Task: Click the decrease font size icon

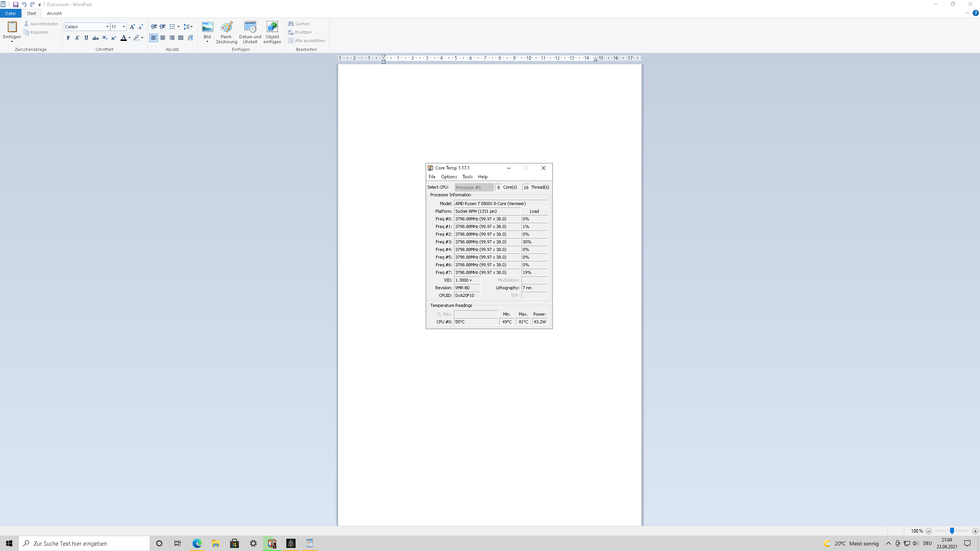Action: pos(140,27)
